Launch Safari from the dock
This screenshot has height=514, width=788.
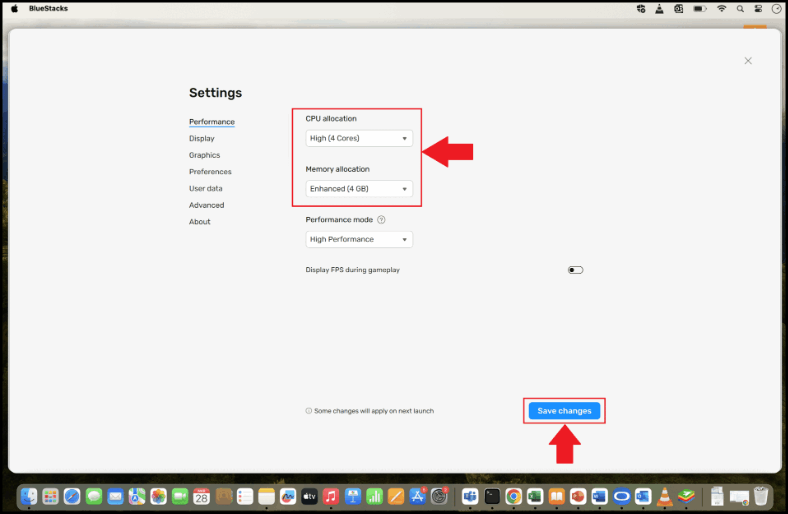click(72, 497)
